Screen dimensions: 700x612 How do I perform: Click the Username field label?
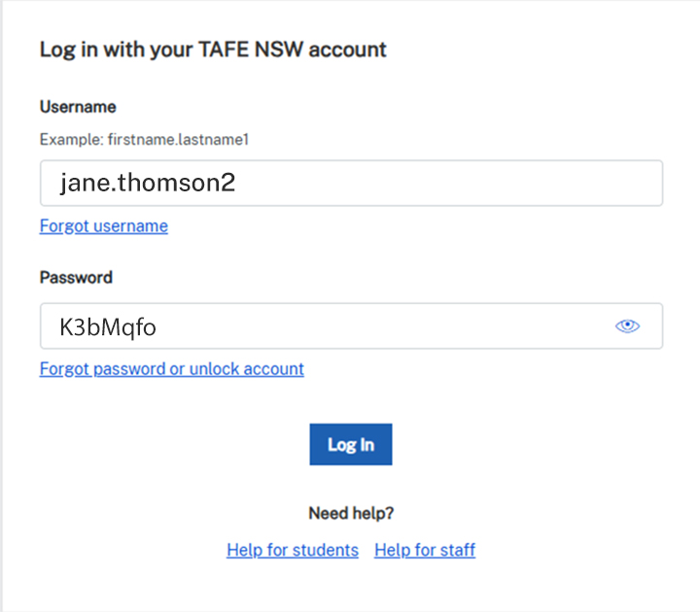coord(78,107)
